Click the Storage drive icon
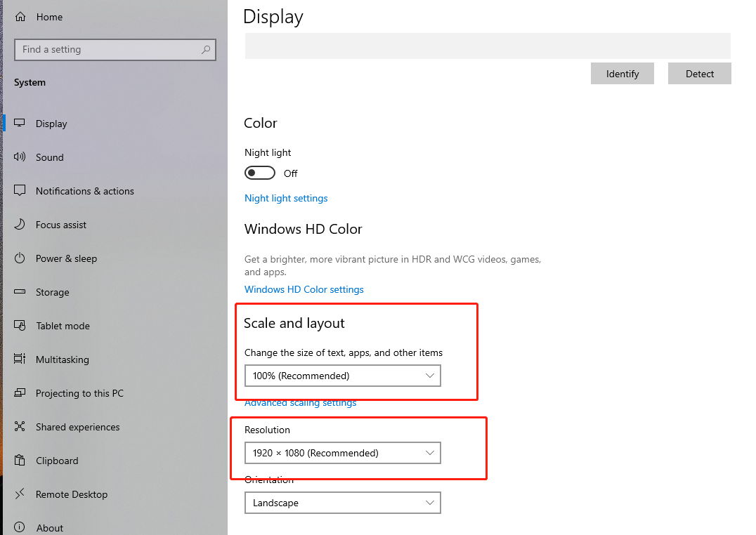Viewport: 756px width, 535px height. 20,292
